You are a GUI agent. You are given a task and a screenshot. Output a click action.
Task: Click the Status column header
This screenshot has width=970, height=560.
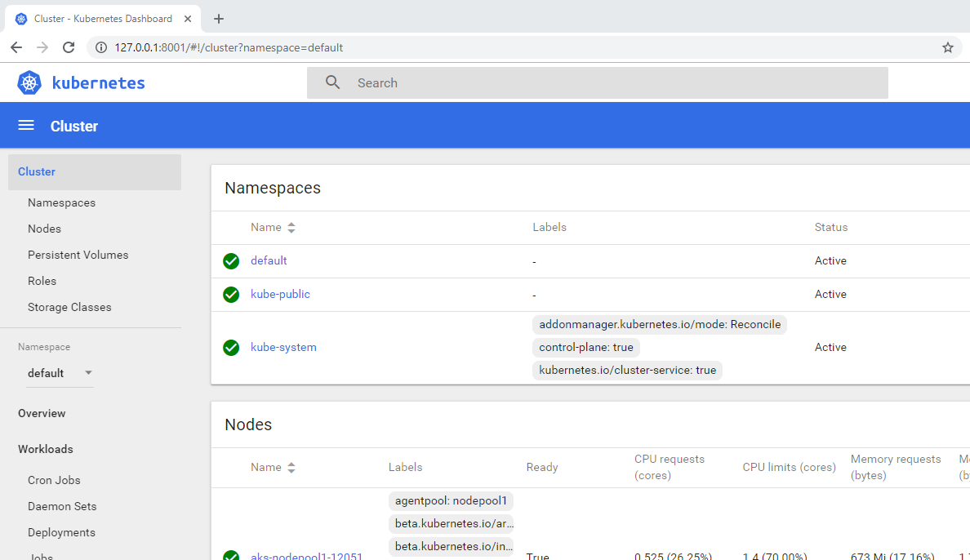point(831,227)
